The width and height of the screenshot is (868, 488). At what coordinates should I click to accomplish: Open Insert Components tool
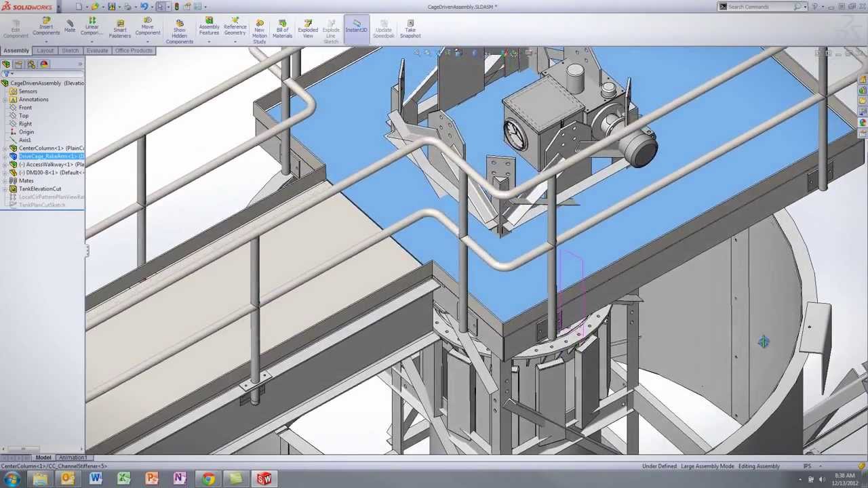click(46, 27)
